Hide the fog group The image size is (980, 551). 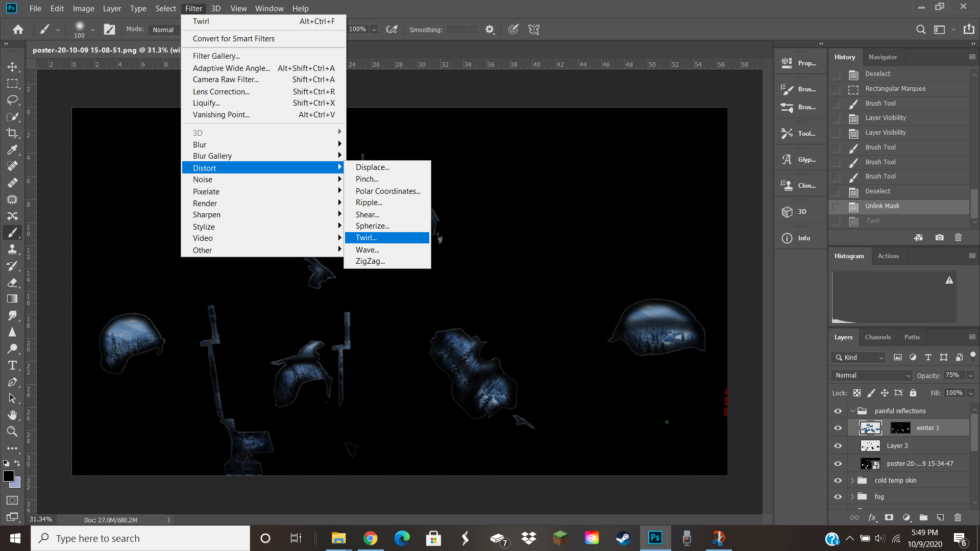tap(838, 497)
